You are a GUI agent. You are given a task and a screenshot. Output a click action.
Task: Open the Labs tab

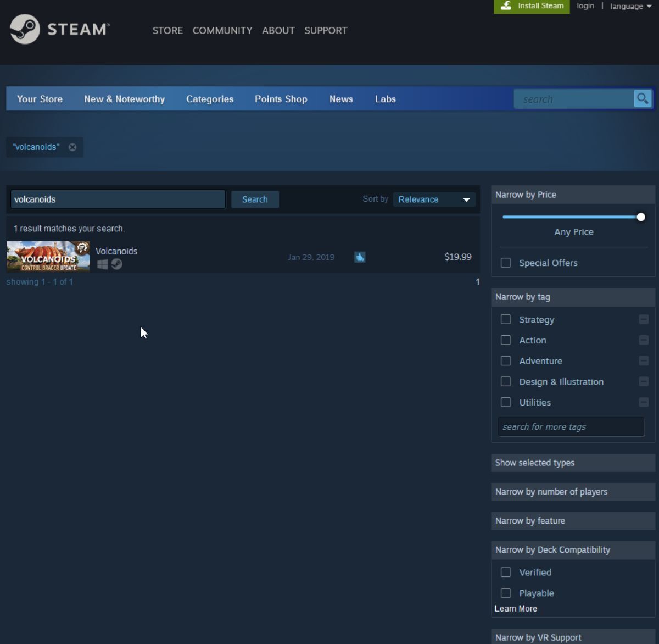click(386, 99)
